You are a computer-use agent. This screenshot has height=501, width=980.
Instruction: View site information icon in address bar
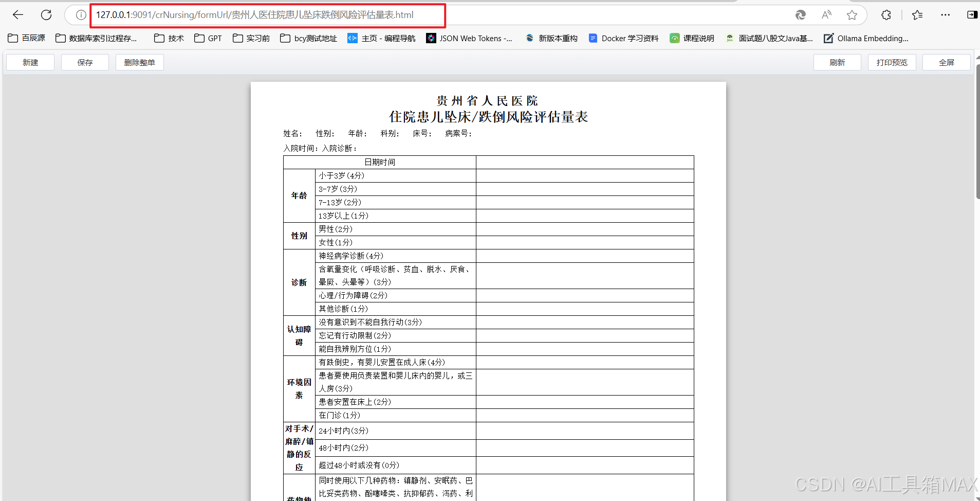(x=81, y=15)
